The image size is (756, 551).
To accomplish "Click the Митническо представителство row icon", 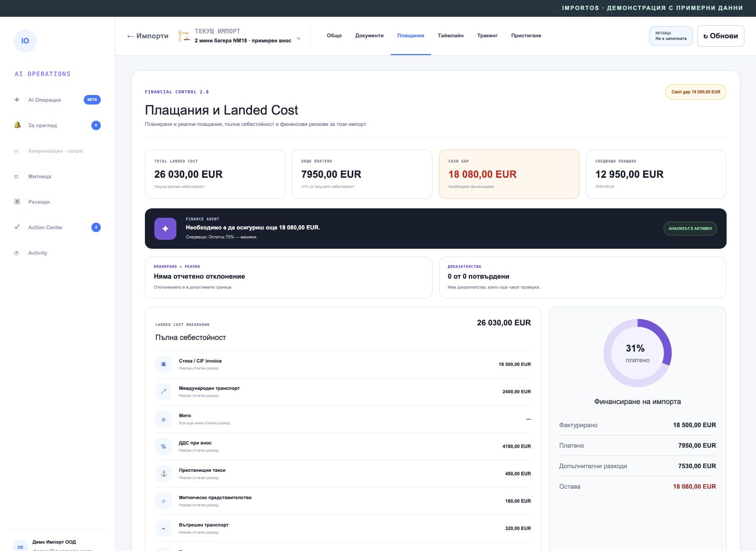I will pos(163,501).
